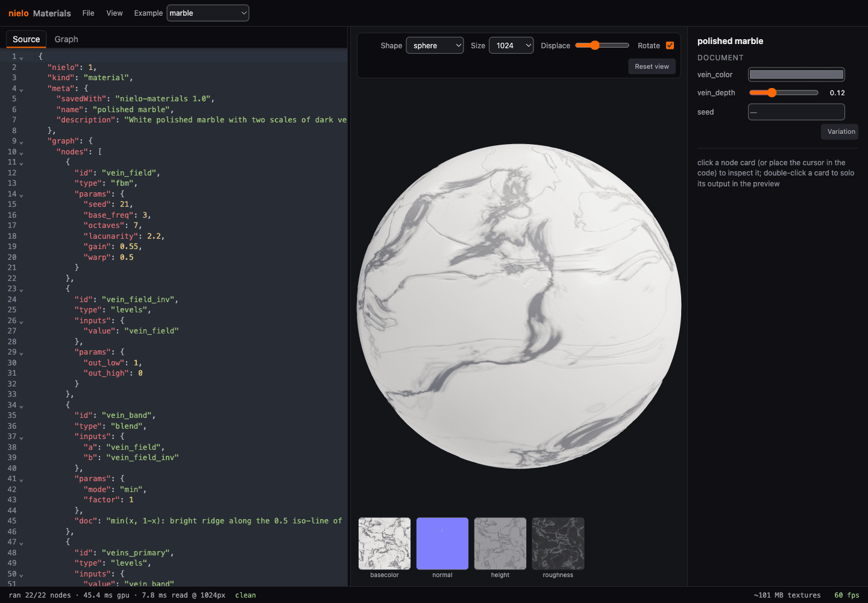Collapse the "graph" fold at line 9
Viewport: 868px width, 603px height.
pos(21,142)
